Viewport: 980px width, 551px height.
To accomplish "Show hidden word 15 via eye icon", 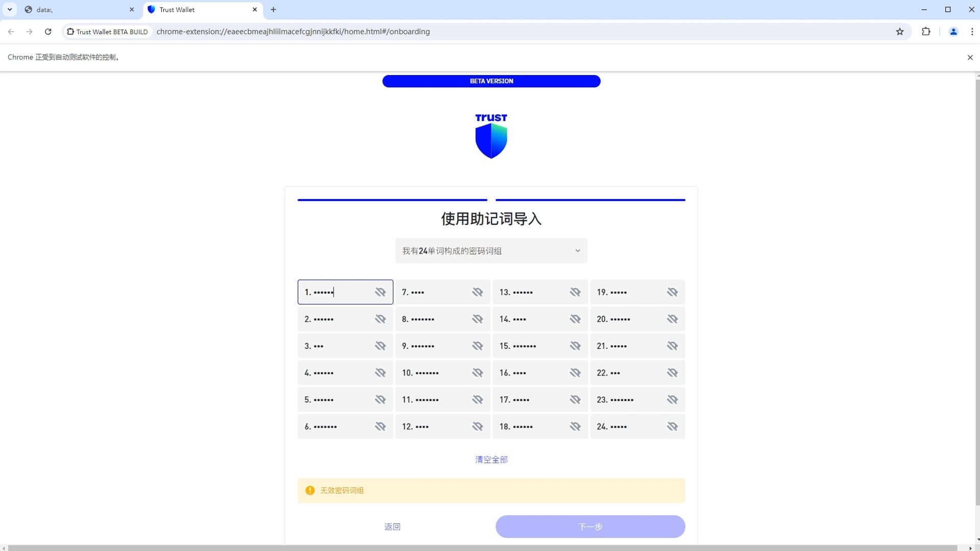I will 575,346.
